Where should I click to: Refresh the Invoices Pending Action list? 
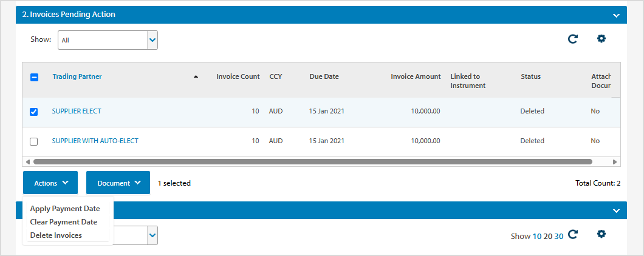[x=572, y=39]
